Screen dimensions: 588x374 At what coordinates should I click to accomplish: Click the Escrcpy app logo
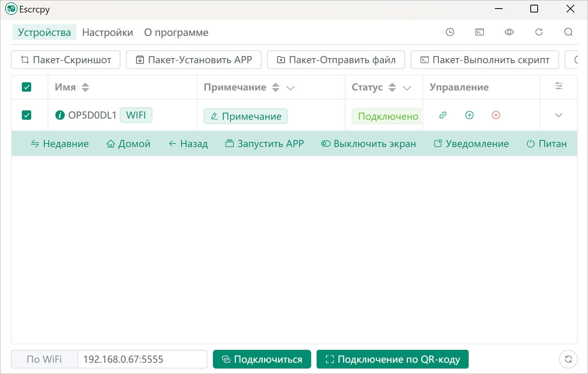(11, 9)
